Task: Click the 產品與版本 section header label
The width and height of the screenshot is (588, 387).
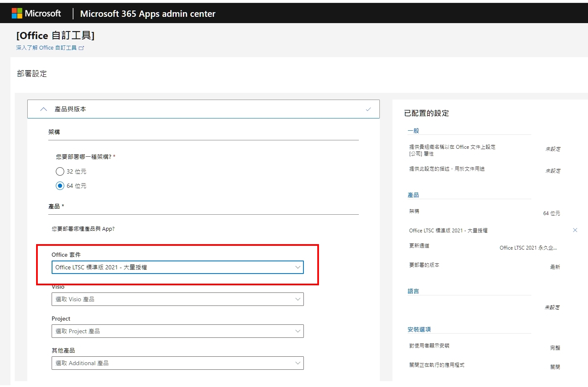Action: 70,109
